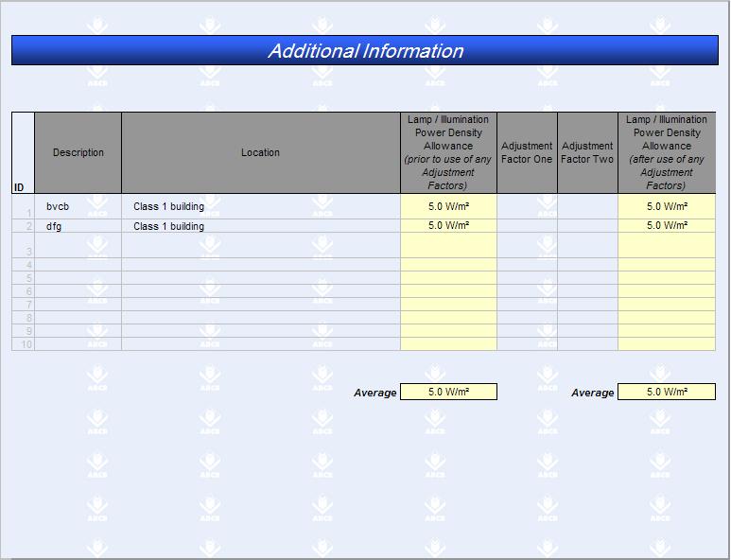Click the Adjustment Factor One header
The width and height of the screenshot is (731, 560).
(x=527, y=152)
